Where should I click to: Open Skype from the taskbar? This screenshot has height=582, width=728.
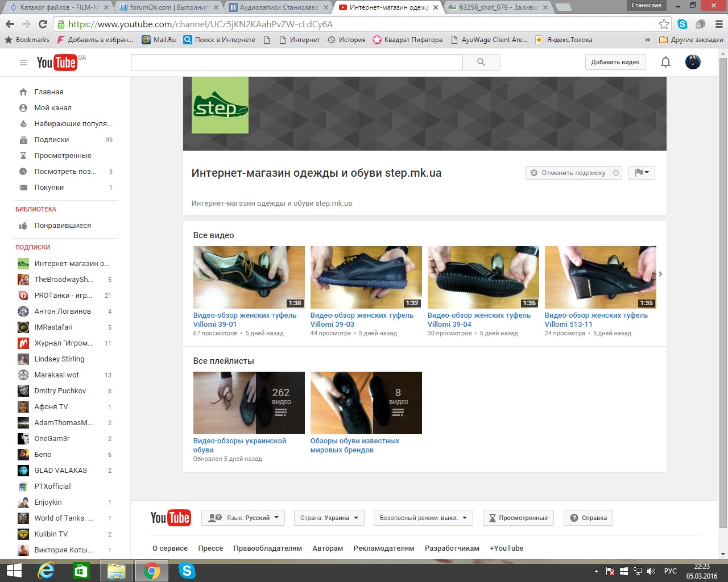point(187,571)
